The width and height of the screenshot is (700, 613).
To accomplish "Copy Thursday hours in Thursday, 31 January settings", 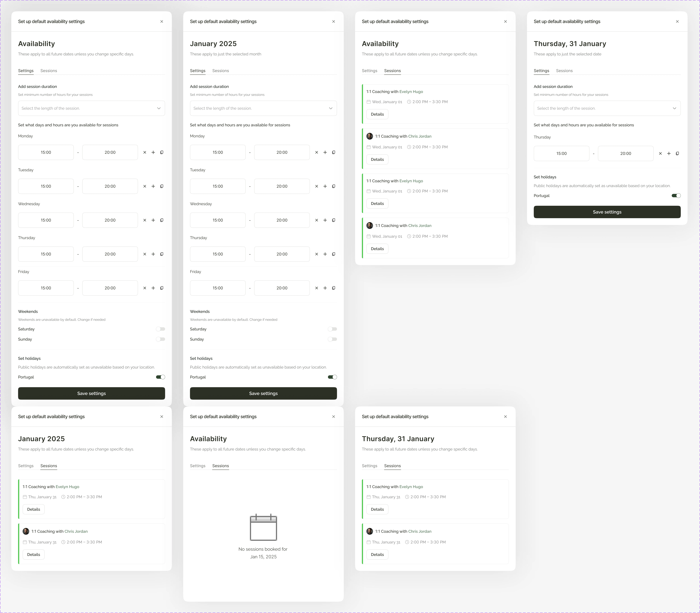I will click(x=677, y=154).
